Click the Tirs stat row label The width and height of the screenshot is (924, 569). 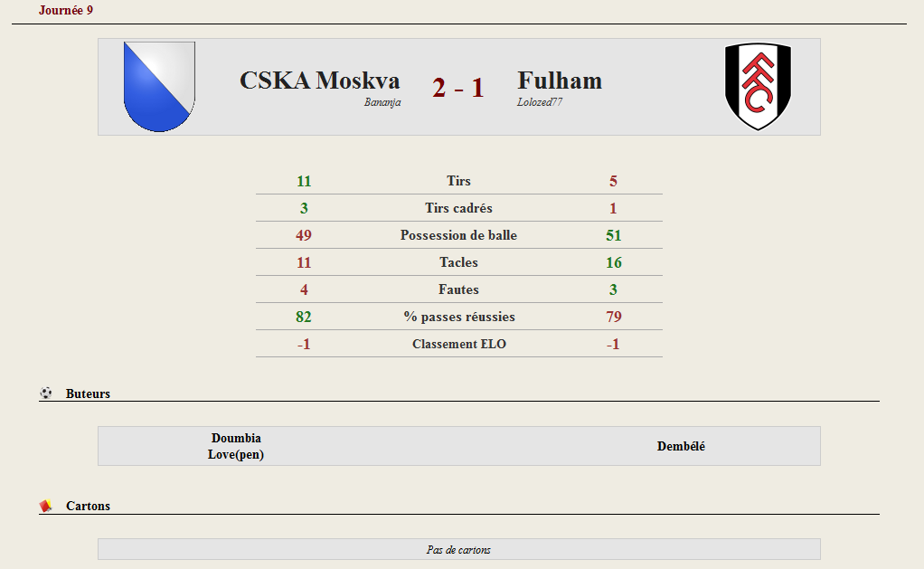[458, 181]
